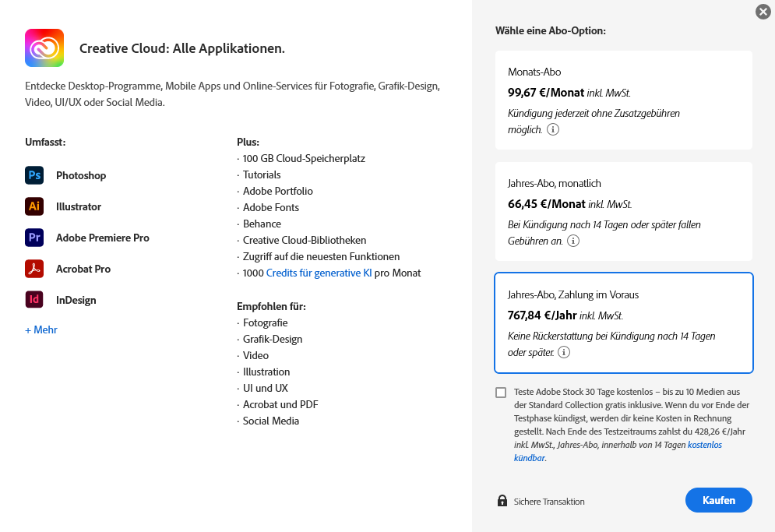Viewport: 775px width, 532px height.
Task: Click the 'Photoshop' app name
Action: click(x=81, y=175)
